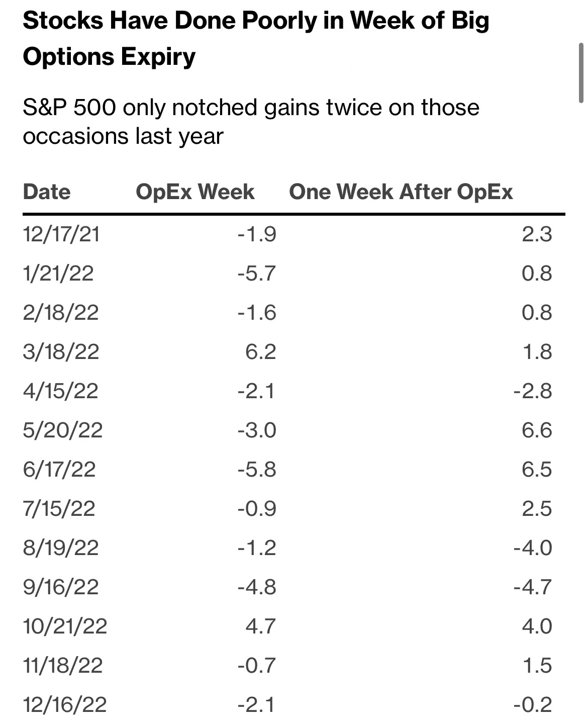588x725 pixels.
Task: Click the 6.2 OpEx Week value
Action: (x=260, y=352)
